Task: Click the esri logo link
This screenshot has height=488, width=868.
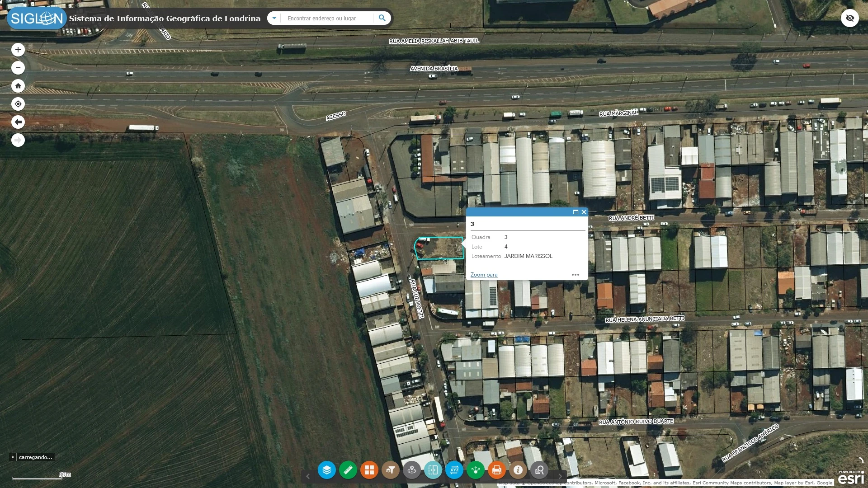Action: 851,477
